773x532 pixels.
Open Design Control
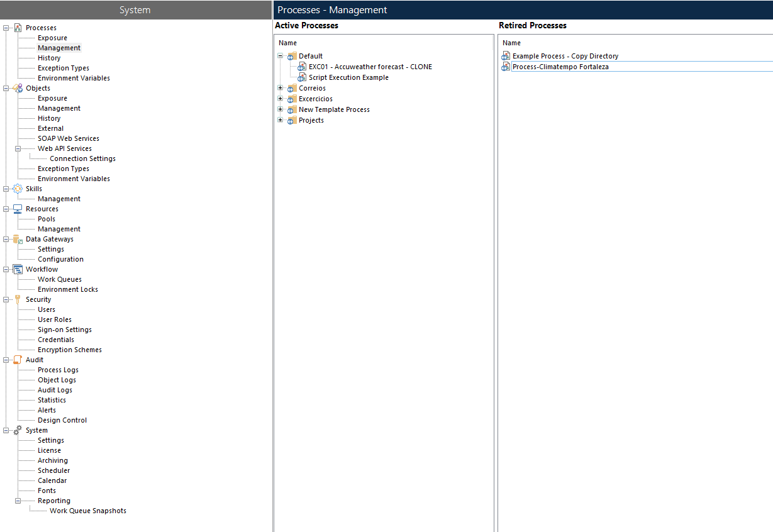click(x=62, y=420)
